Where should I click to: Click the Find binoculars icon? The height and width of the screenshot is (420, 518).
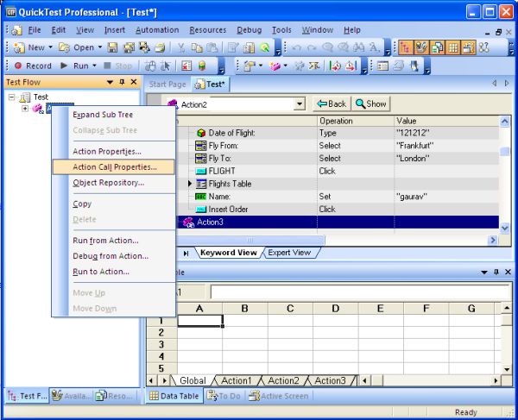coord(358,47)
